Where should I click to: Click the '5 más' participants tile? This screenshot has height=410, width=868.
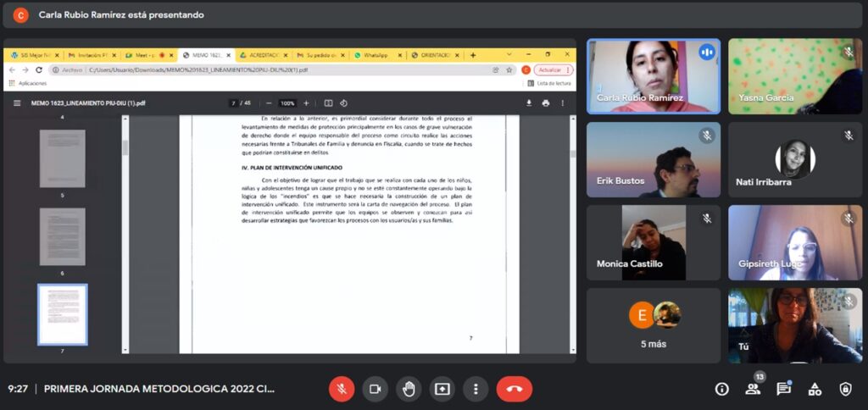click(x=653, y=325)
